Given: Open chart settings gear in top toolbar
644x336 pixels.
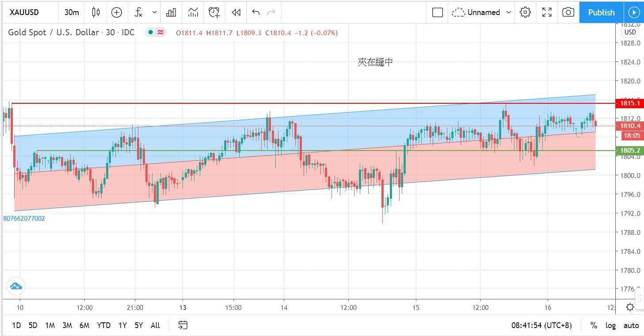Looking at the screenshot, I should coord(525,12).
